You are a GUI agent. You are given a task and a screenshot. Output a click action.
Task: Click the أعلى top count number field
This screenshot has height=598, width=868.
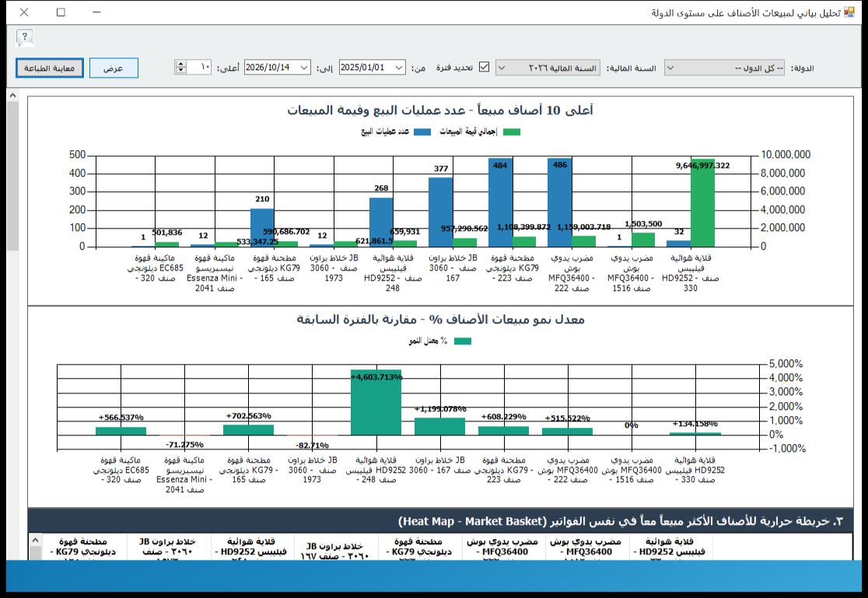point(199,68)
